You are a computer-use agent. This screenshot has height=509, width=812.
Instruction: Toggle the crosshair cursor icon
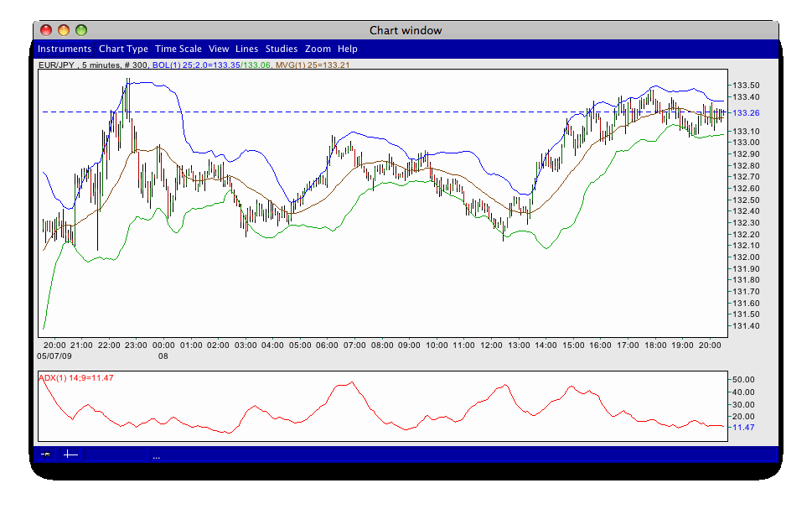coord(70,454)
